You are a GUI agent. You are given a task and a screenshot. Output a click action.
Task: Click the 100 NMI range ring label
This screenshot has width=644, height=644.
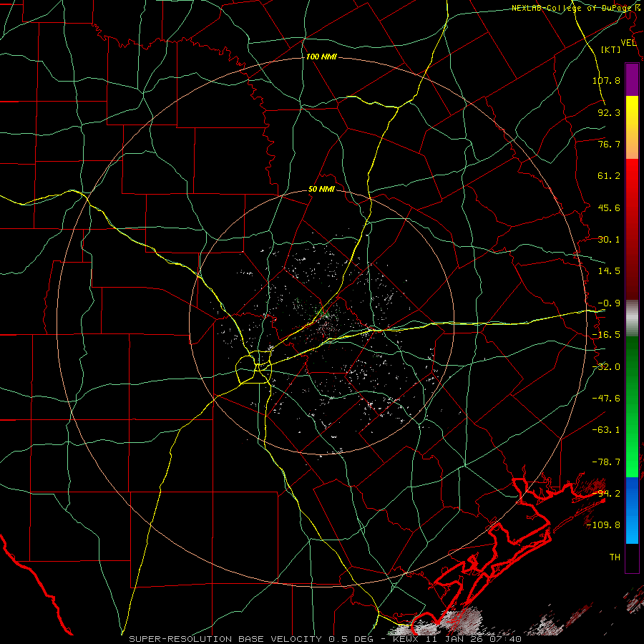point(321,57)
